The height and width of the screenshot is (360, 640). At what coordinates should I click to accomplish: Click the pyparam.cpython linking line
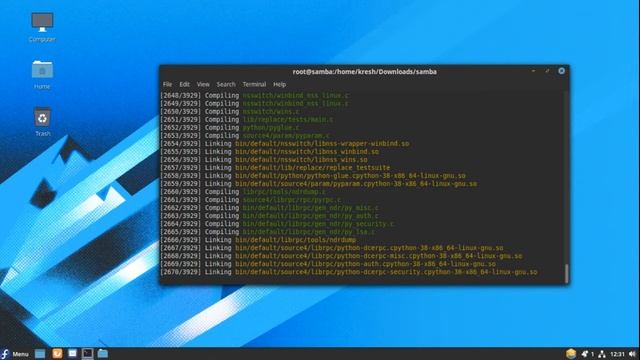click(318, 184)
